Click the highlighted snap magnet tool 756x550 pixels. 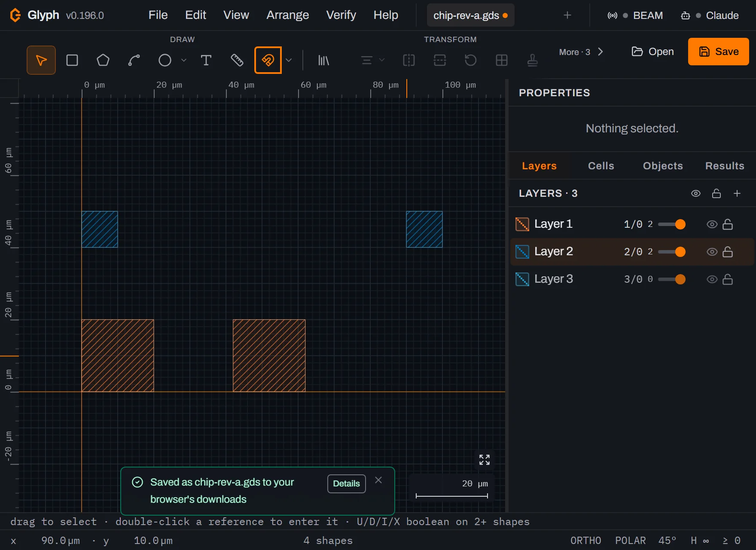268,60
